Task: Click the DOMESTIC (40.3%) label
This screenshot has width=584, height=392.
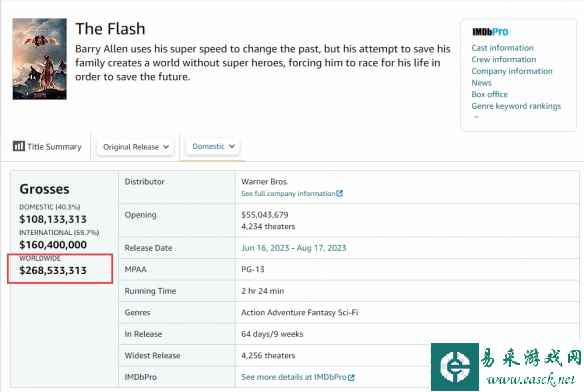Action: tap(50, 207)
